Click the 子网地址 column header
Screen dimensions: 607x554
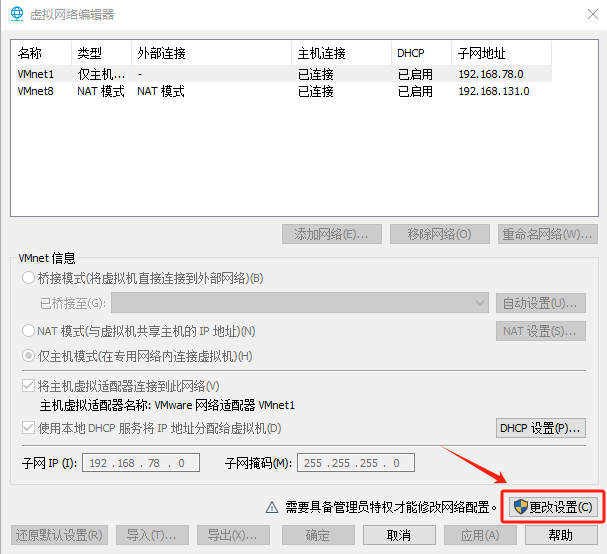[502, 53]
